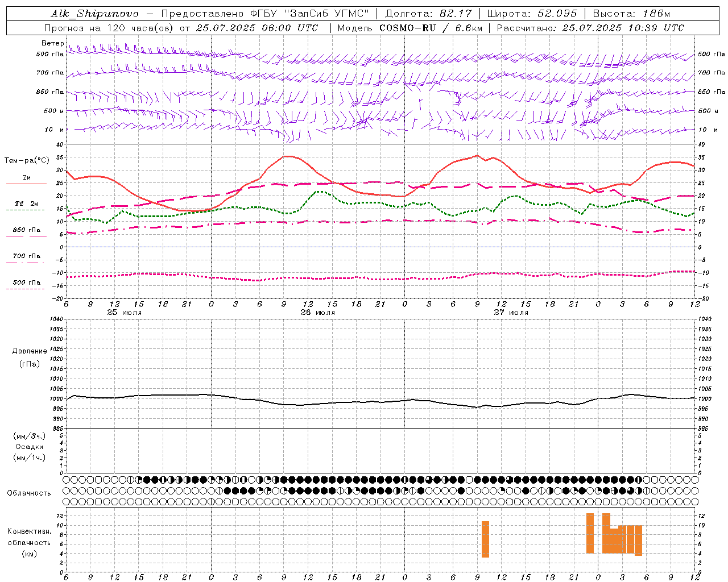Click the 500 гПа temperature legend entry
The width and height of the screenshot is (728, 582).
27,282
